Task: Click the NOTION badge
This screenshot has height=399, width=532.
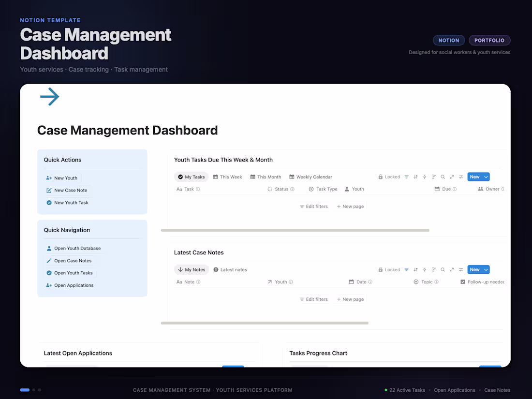Action: click(x=448, y=40)
